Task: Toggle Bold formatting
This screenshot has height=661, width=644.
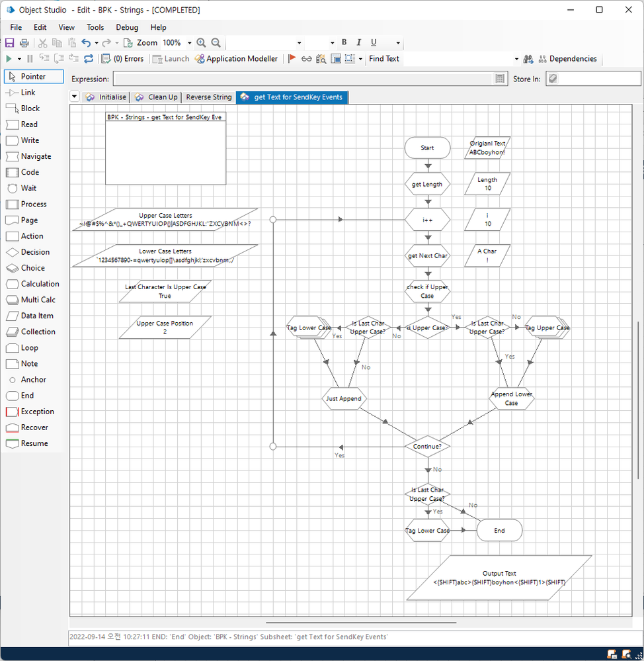Action: tap(344, 43)
